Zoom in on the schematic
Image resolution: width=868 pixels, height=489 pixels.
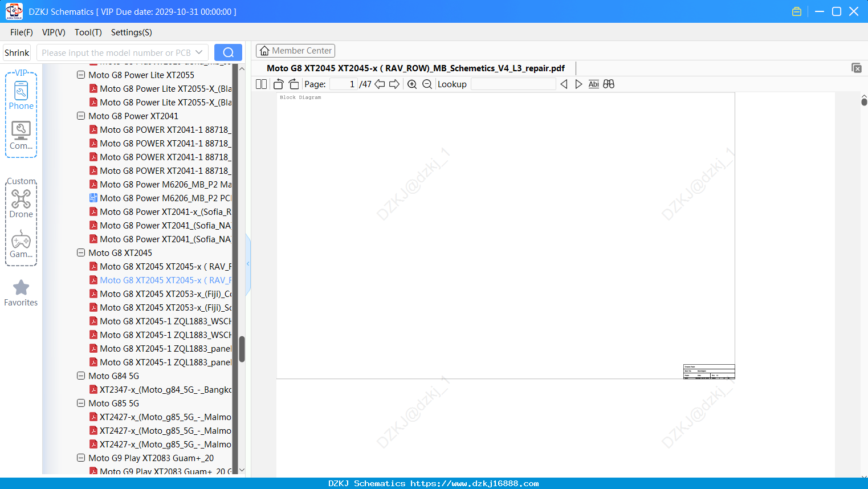point(412,84)
